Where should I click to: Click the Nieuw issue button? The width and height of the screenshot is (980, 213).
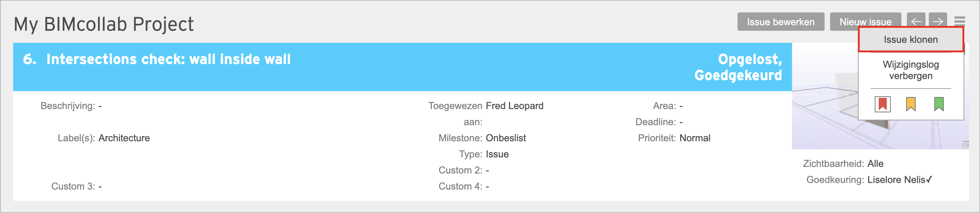pyautogui.click(x=866, y=22)
